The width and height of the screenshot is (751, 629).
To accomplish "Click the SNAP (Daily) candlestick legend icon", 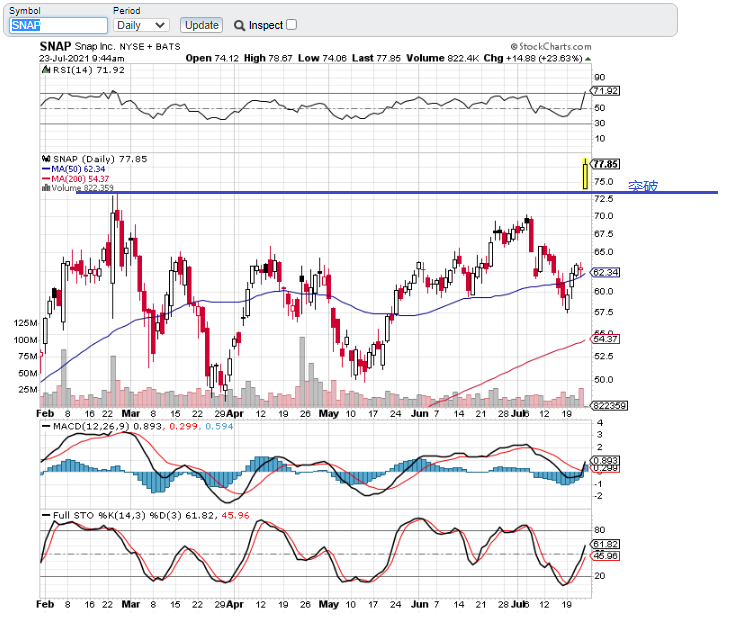I will (45, 159).
